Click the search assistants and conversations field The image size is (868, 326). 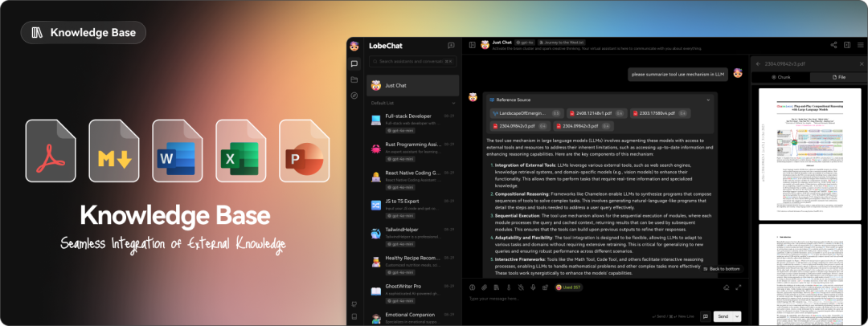(x=413, y=62)
